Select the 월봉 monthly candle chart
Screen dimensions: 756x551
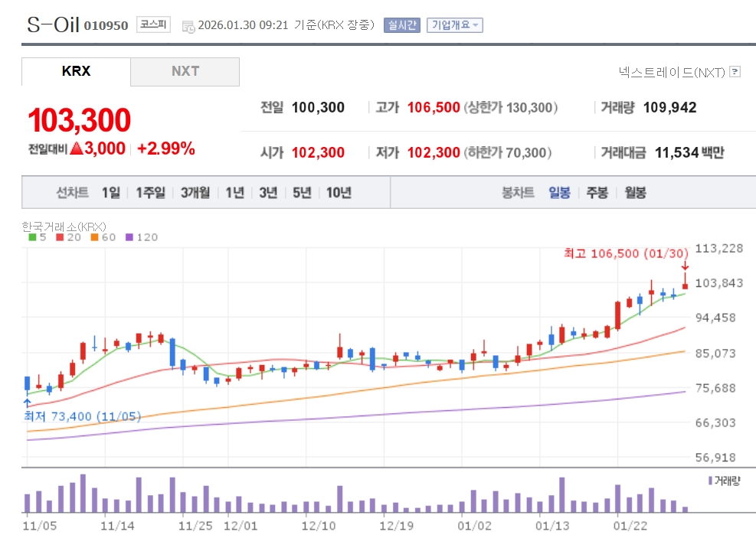click(x=635, y=193)
